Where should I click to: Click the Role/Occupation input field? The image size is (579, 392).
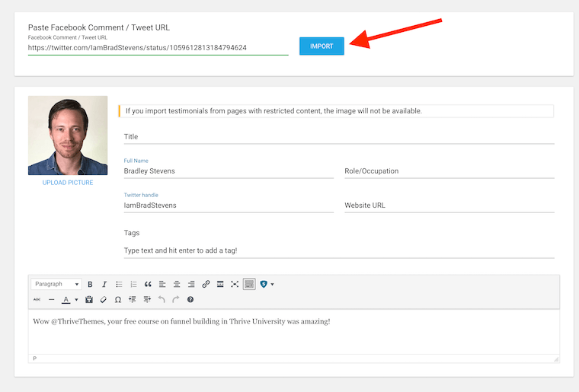[449, 171]
